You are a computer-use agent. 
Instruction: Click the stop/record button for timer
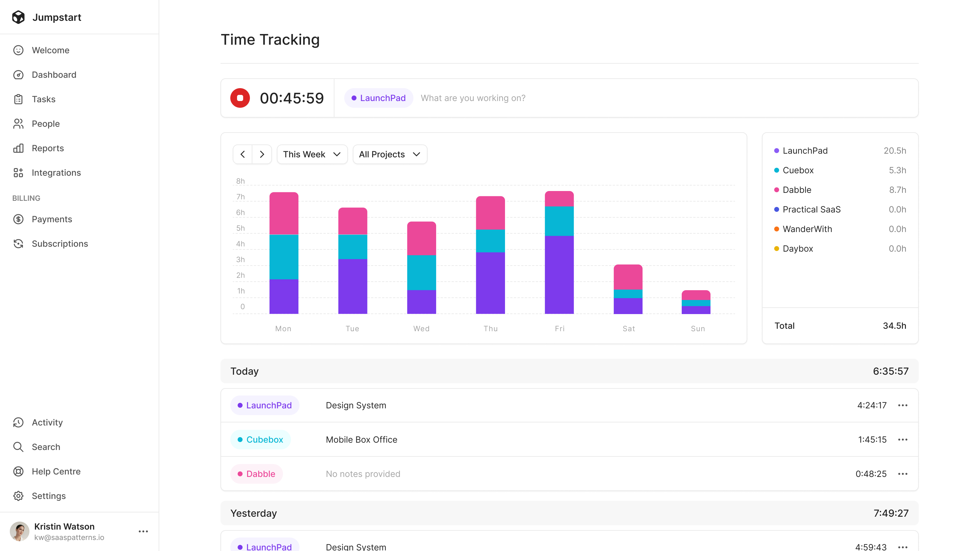point(240,98)
